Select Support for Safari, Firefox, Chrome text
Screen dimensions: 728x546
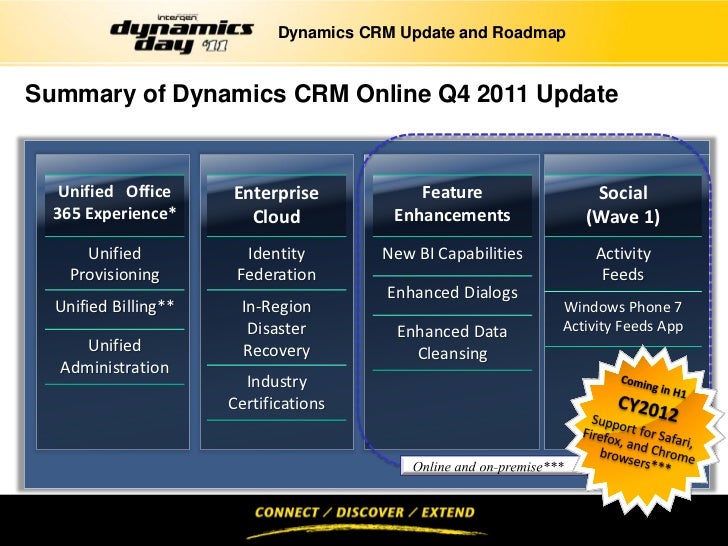pos(638,442)
